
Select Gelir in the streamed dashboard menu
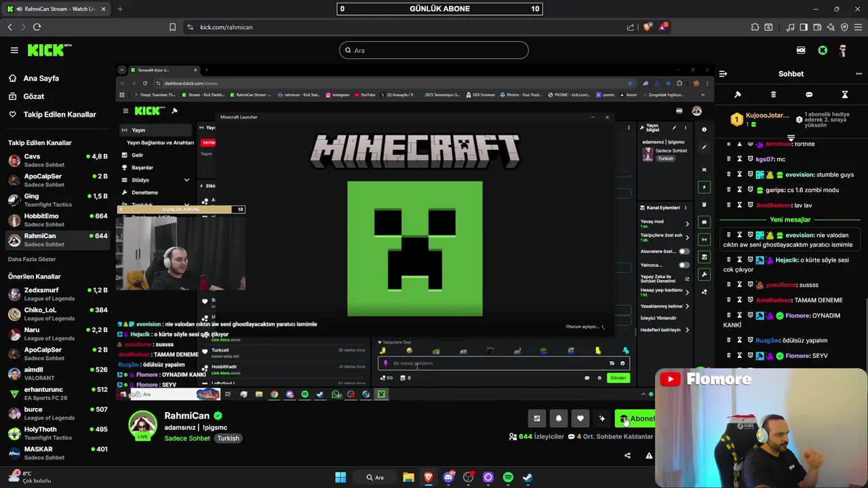[138, 155]
